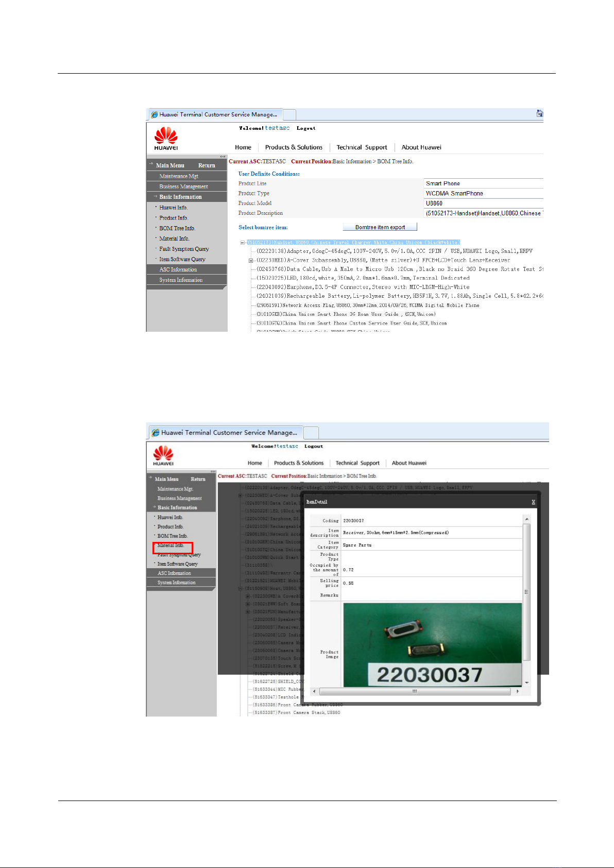The image size is (614, 868).
Task: Click Return in the upper screenshot's sidebar header
Action: click(x=207, y=165)
